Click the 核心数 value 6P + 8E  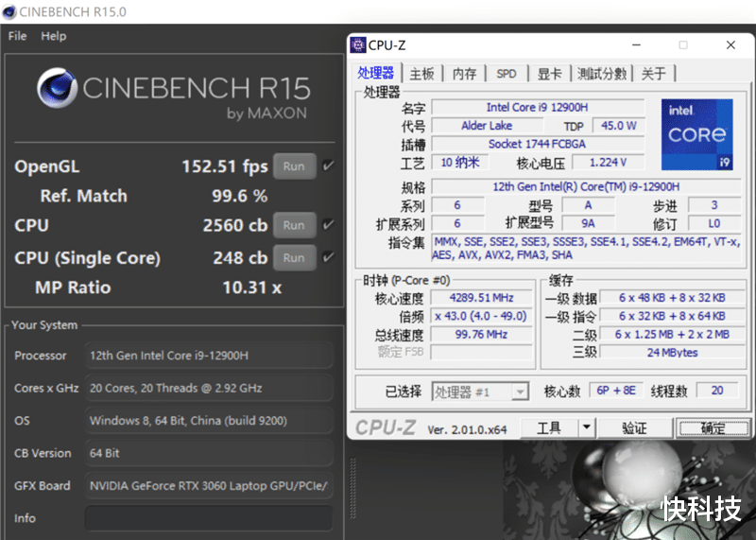pos(616,391)
